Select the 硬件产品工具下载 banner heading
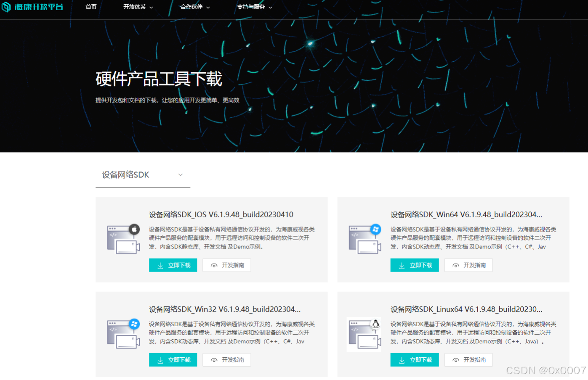Image resolution: width=588 pixels, height=380 pixels. pos(159,79)
